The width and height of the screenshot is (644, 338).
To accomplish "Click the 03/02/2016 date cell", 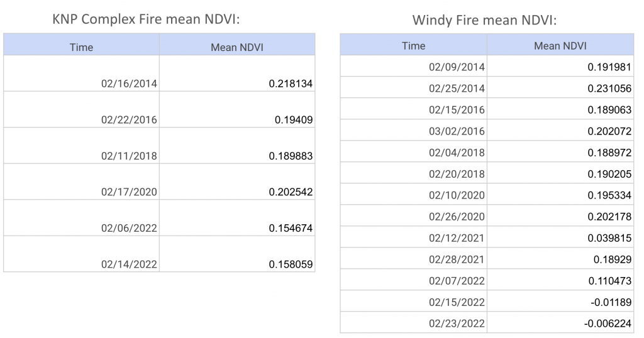I will click(457, 131).
